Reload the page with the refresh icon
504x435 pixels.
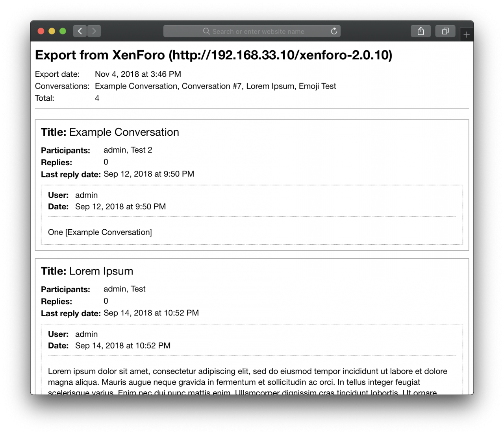coord(334,31)
